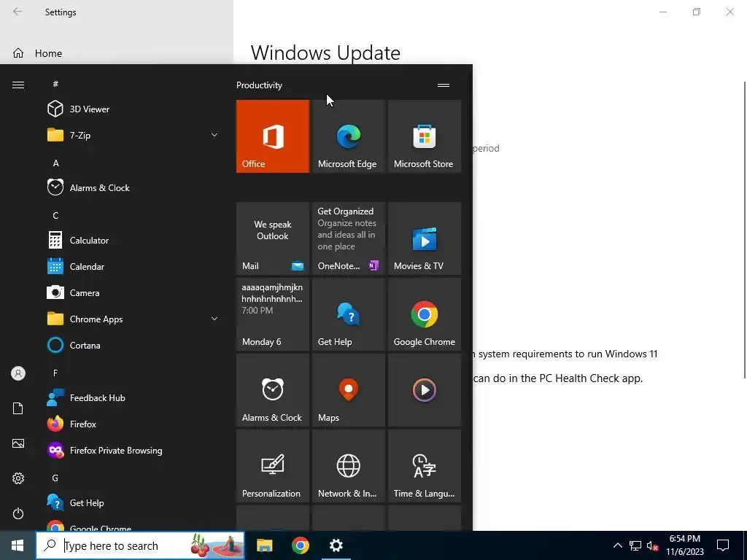
Task: Jump to the C letter group
Action: [x=55, y=215]
